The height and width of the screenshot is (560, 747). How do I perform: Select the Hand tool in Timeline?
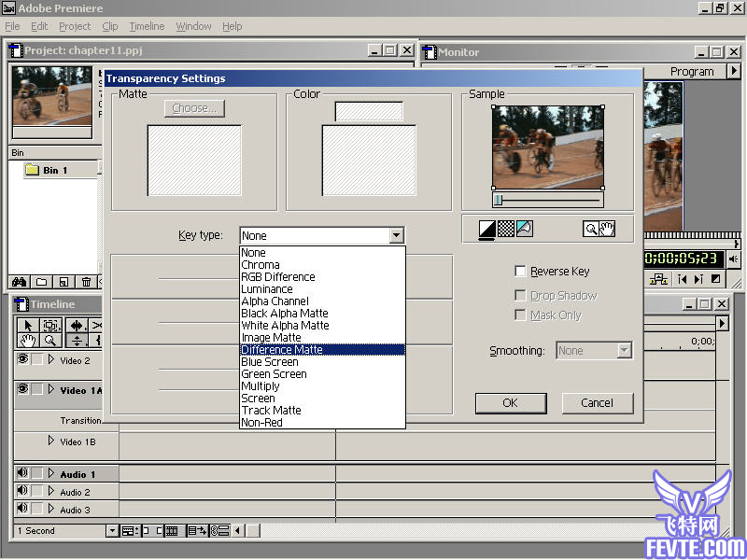28,341
